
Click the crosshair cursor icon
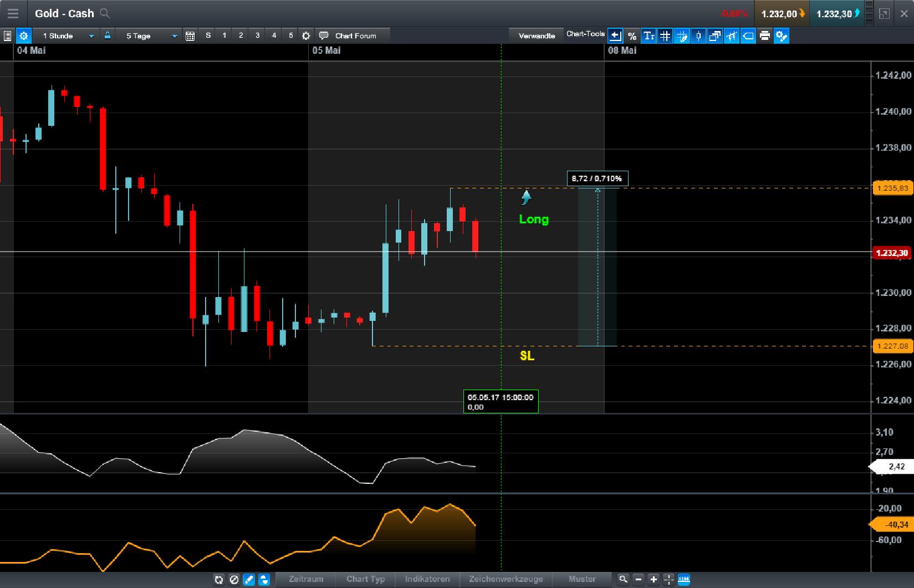tap(669, 579)
